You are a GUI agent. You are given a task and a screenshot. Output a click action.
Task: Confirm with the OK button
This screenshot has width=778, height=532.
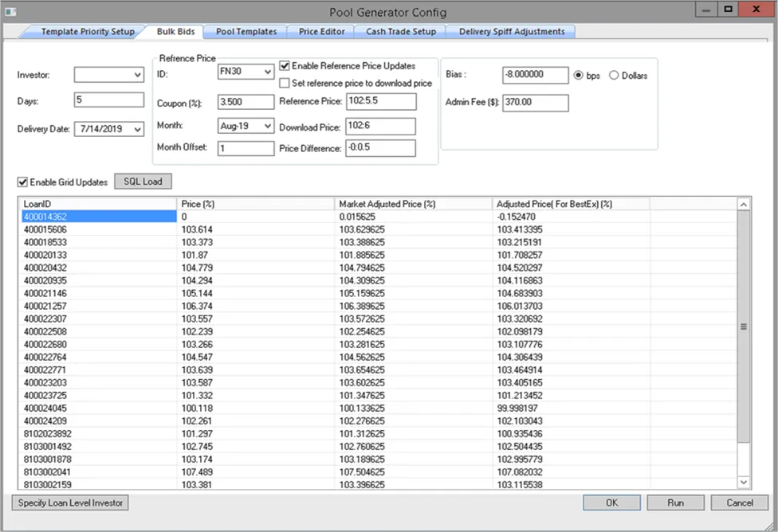pyautogui.click(x=611, y=503)
